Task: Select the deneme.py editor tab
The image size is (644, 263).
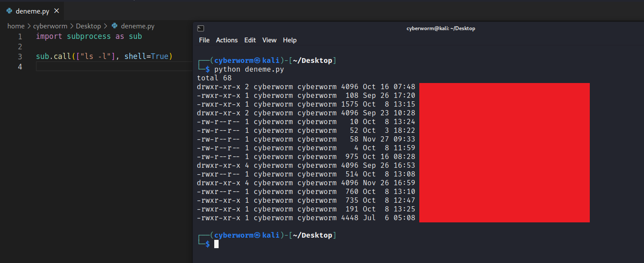Action: pyautogui.click(x=32, y=11)
